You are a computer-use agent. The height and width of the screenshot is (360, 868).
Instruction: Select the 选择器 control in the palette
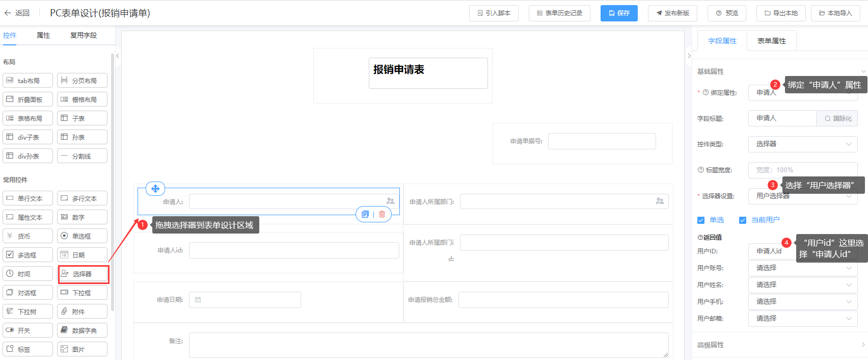click(83, 274)
